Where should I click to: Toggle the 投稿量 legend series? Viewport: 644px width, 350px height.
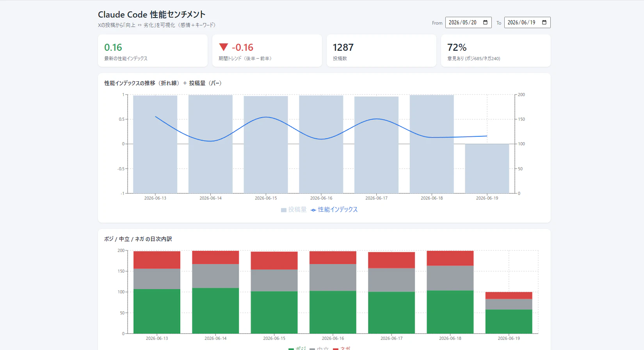[294, 210]
